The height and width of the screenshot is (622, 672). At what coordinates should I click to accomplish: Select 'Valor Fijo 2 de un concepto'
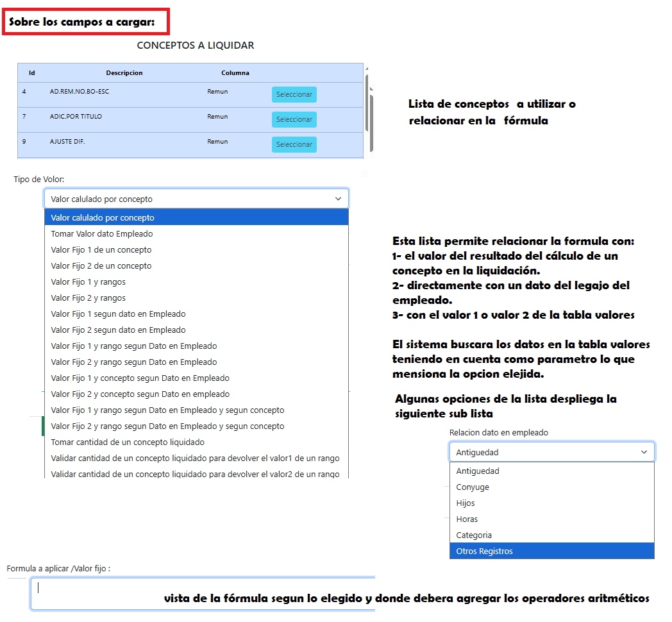pyautogui.click(x=196, y=265)
